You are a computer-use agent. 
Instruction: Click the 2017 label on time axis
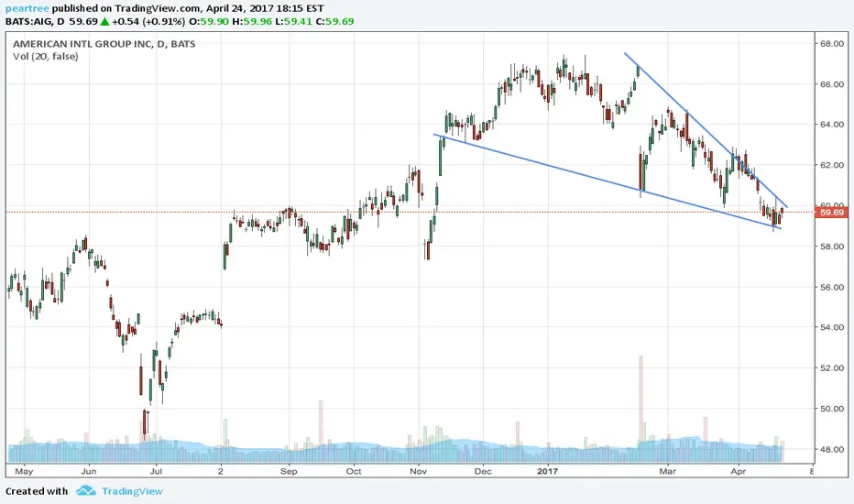pos(547,471)
